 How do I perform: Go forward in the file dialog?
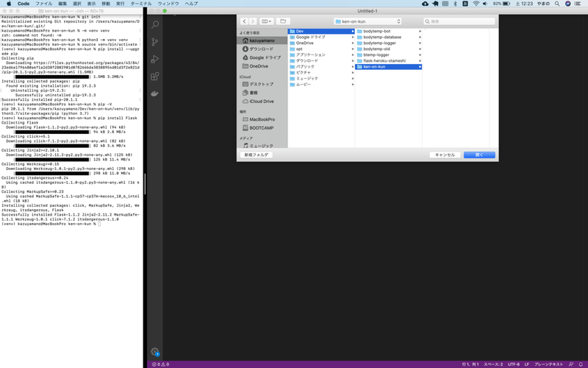[x=253, y=21]
